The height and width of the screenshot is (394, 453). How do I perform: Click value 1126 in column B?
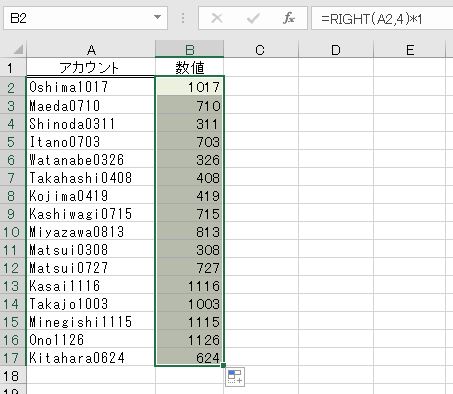[190, 339]
